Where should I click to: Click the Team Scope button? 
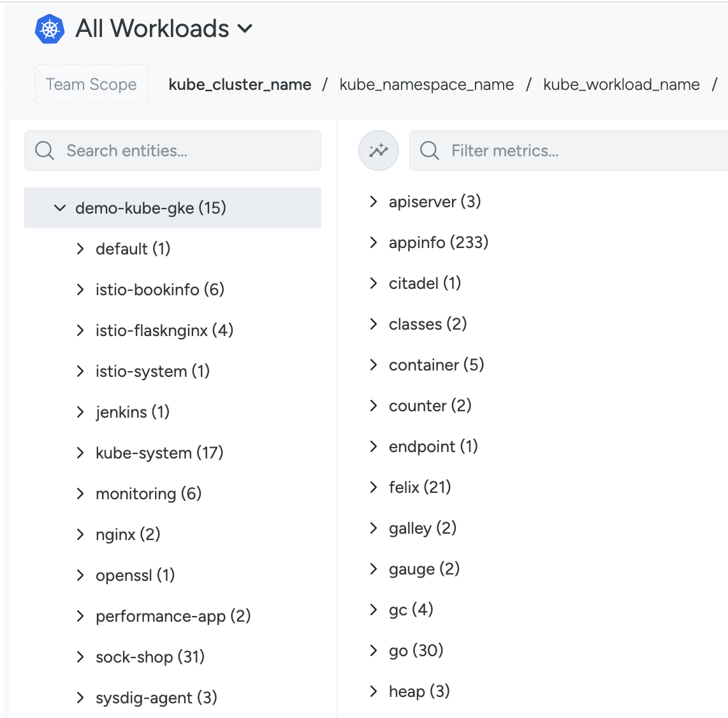[91, 84]
